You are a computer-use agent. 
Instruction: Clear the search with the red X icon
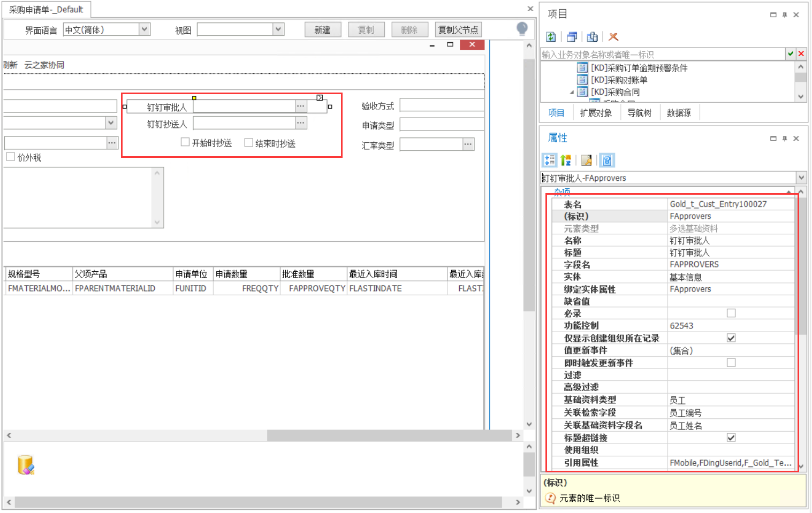click(801, 53)
